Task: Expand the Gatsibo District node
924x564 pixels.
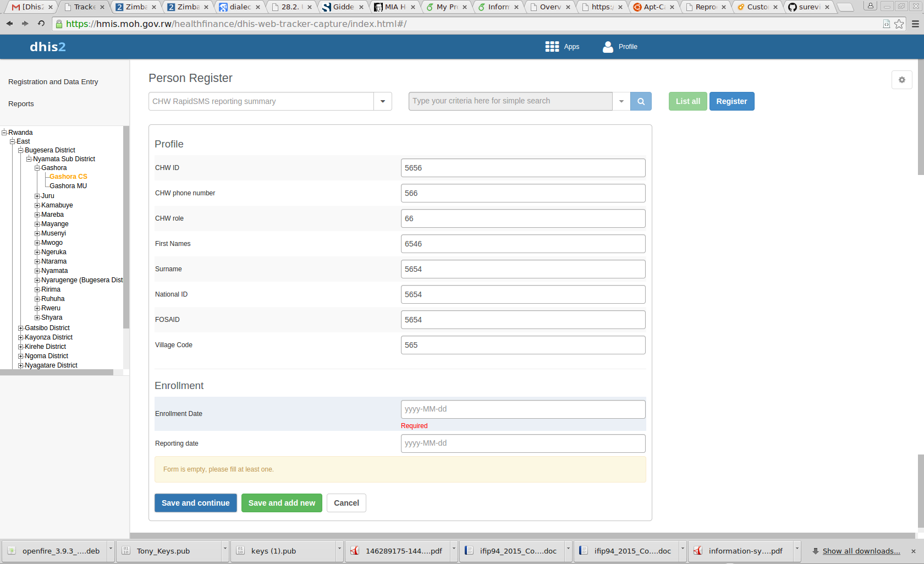Action: click(21, 328)
